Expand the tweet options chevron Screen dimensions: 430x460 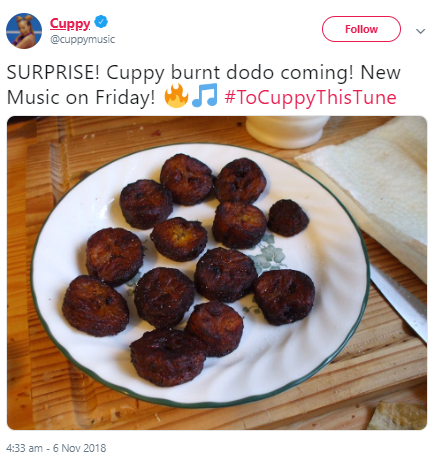click(x=421, y=31)
